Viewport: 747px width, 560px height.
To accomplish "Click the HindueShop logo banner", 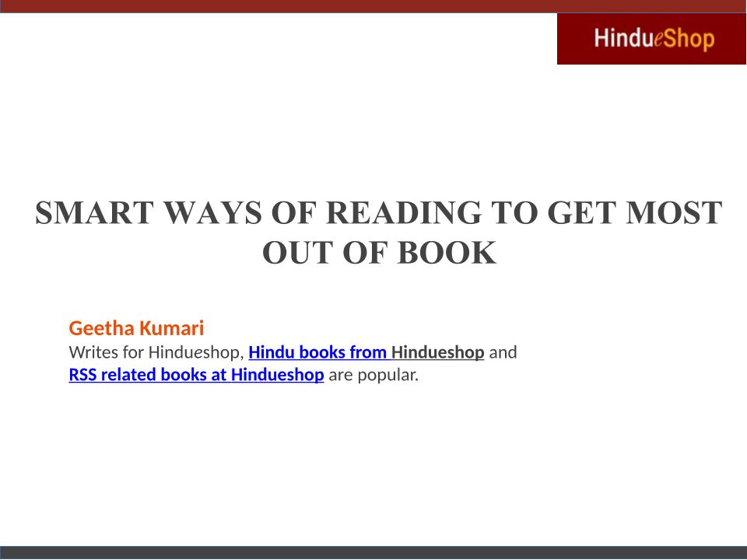I will pos(651,39).
